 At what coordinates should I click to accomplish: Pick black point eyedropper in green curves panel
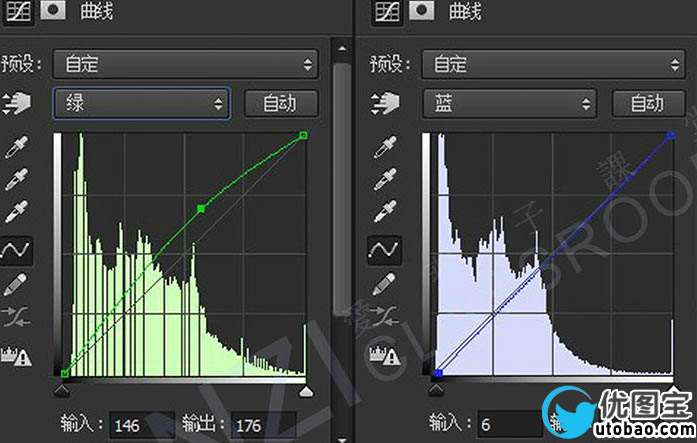tap(16, 148)
